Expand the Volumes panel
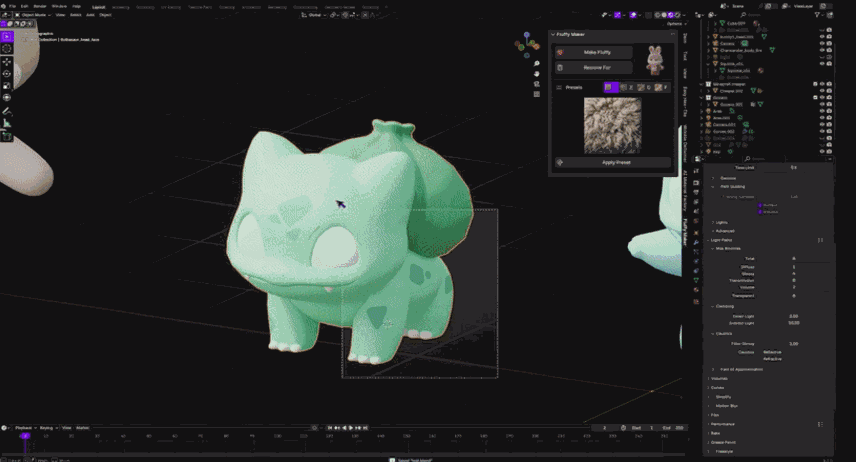Image resolution: width=860 pixels, height=462 pixels. pos(709,379)
